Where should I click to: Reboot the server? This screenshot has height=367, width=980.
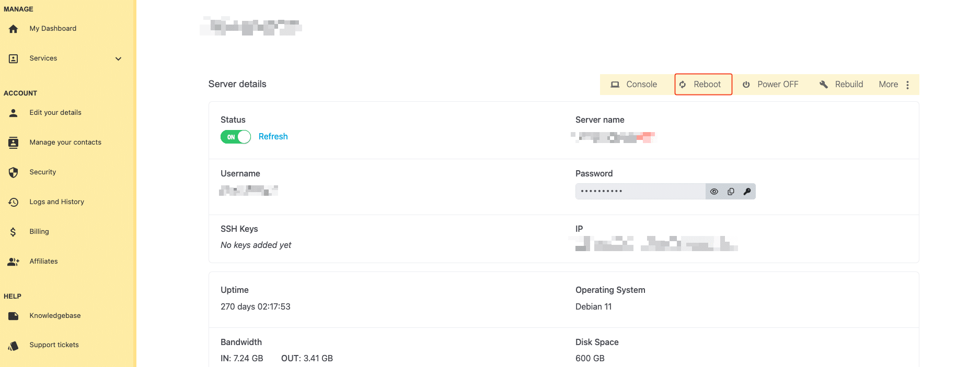pos(703,85)
